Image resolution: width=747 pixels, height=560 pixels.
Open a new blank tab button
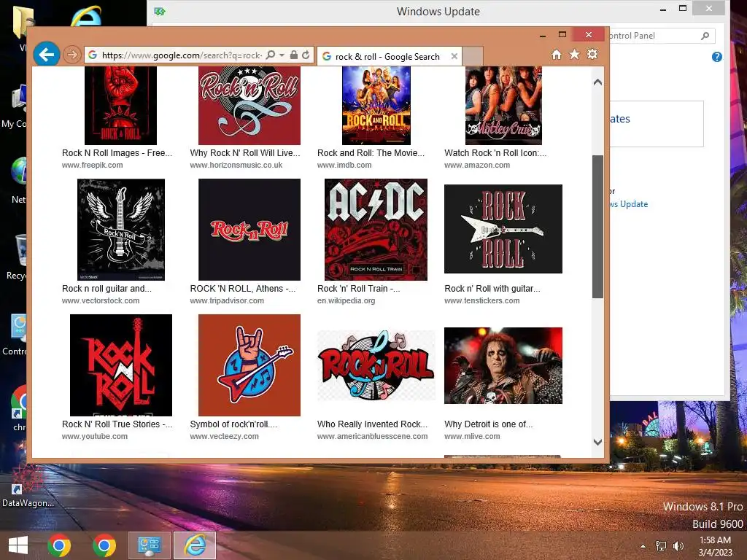pyautogui.click(x=473, y=56)
